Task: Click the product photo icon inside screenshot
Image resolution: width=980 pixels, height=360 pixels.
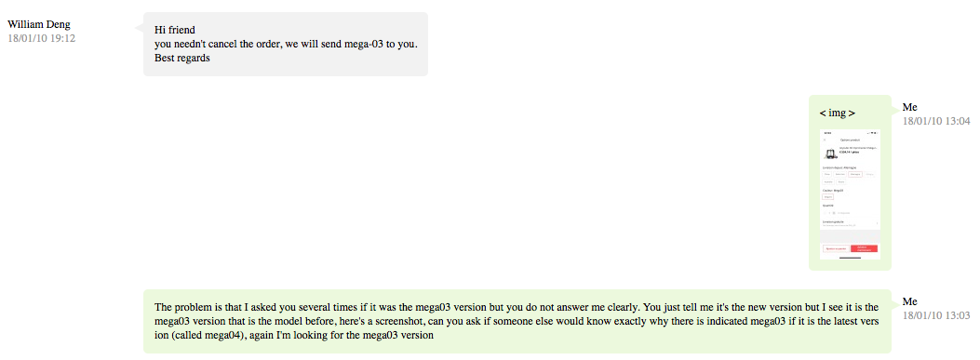Action: pos(830,153)
